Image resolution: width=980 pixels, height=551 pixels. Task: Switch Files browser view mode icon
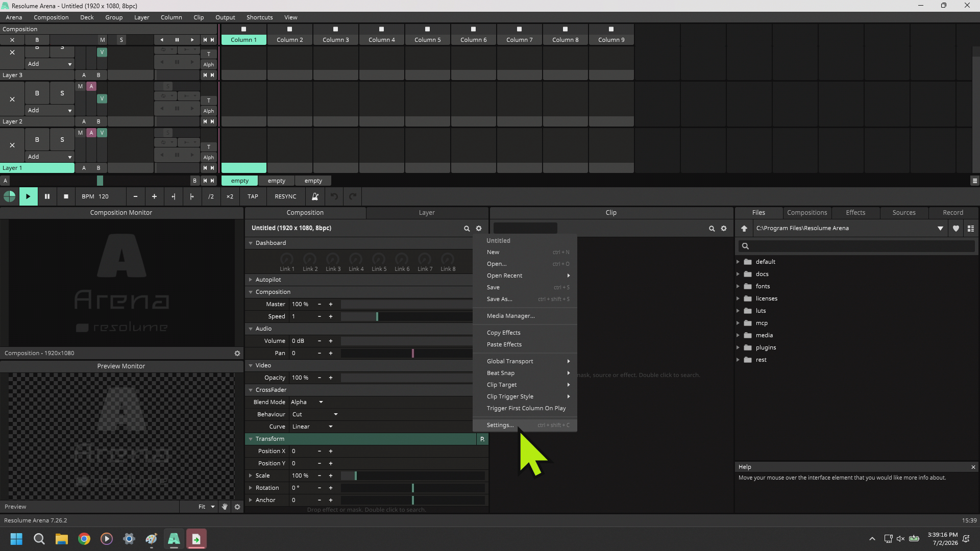(971, 229)
